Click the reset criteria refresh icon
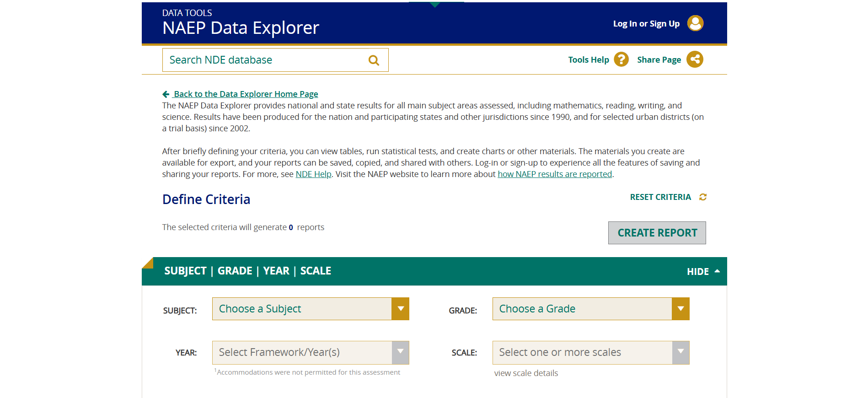Image resolution: width=868 pixels, height=398 pixels. point(703,197)
